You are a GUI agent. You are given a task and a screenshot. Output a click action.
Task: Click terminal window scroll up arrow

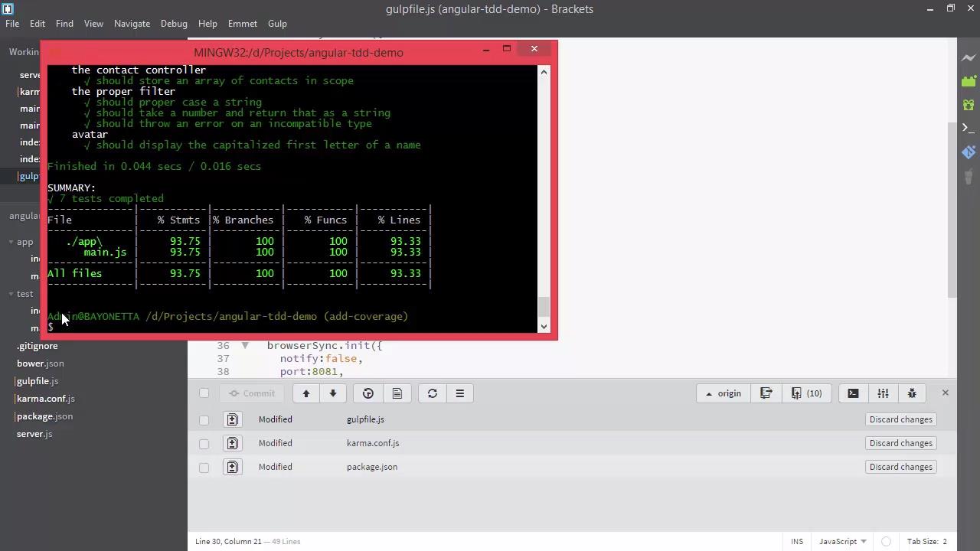544,72
